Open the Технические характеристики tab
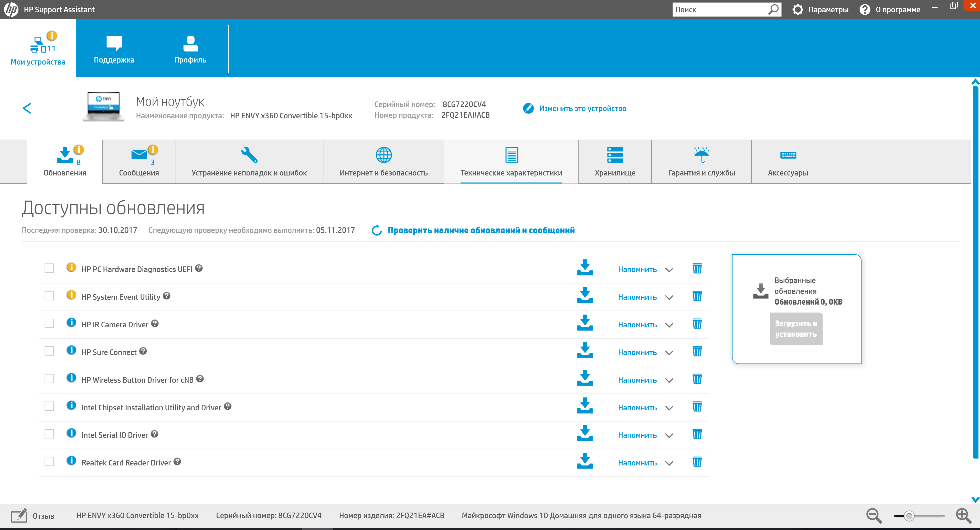Image resolution: width=980 pixels, height=530 pixels. [511, 161]
